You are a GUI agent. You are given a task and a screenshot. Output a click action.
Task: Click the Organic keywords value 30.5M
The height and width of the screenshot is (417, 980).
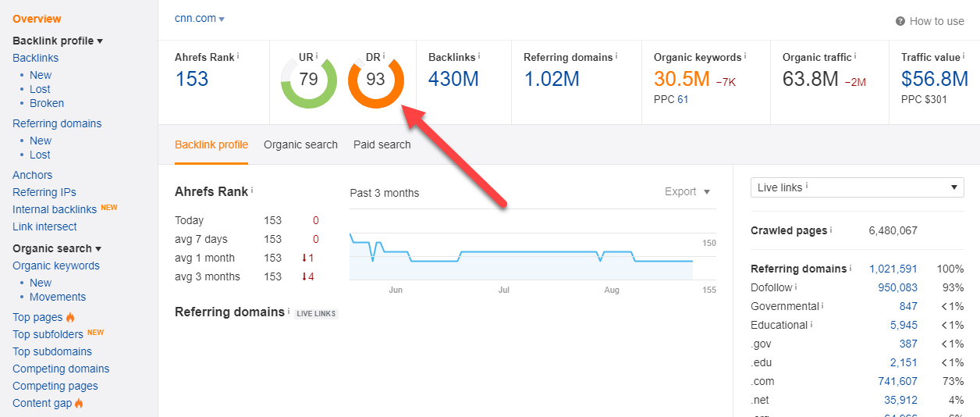click(682, 79)
